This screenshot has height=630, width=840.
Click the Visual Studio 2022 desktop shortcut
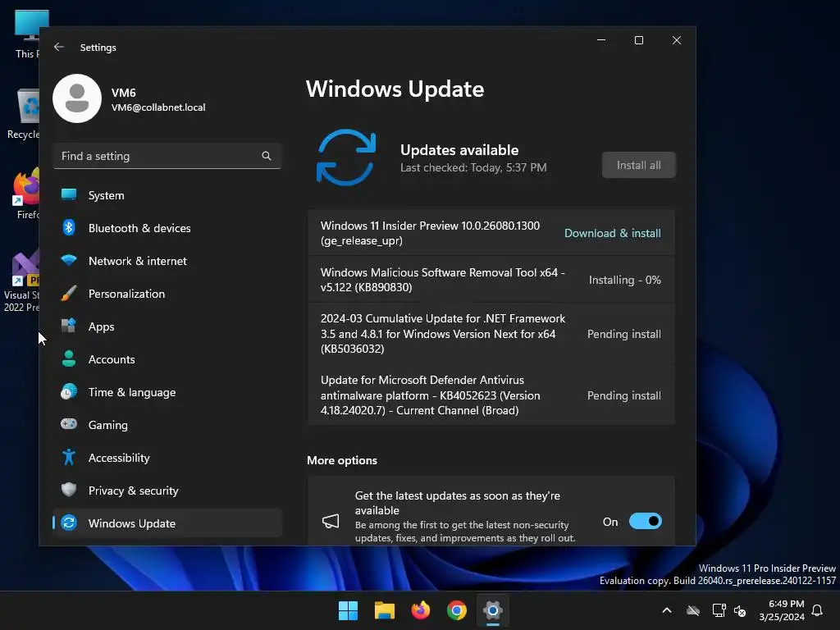22,280
